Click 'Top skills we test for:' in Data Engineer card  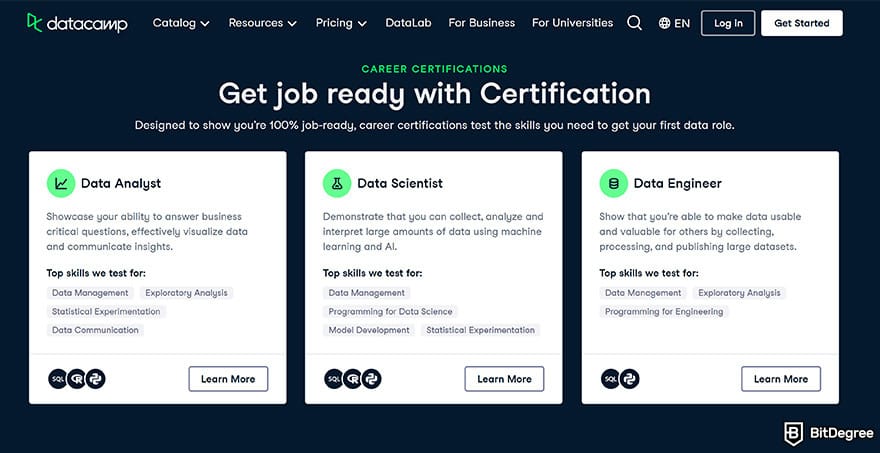(x=649, y=273)
